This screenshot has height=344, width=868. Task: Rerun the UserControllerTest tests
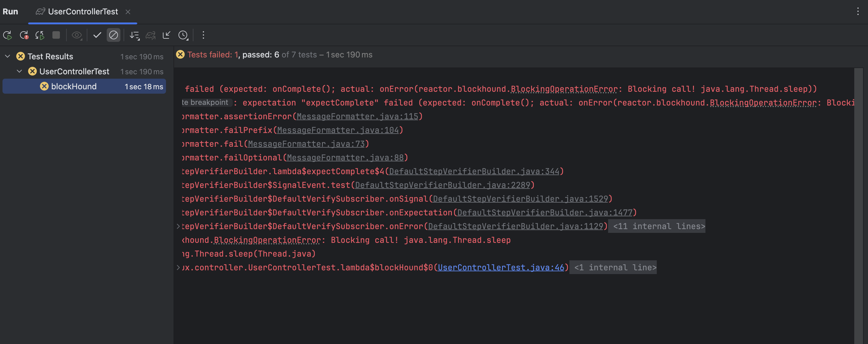tap(7, 35)
